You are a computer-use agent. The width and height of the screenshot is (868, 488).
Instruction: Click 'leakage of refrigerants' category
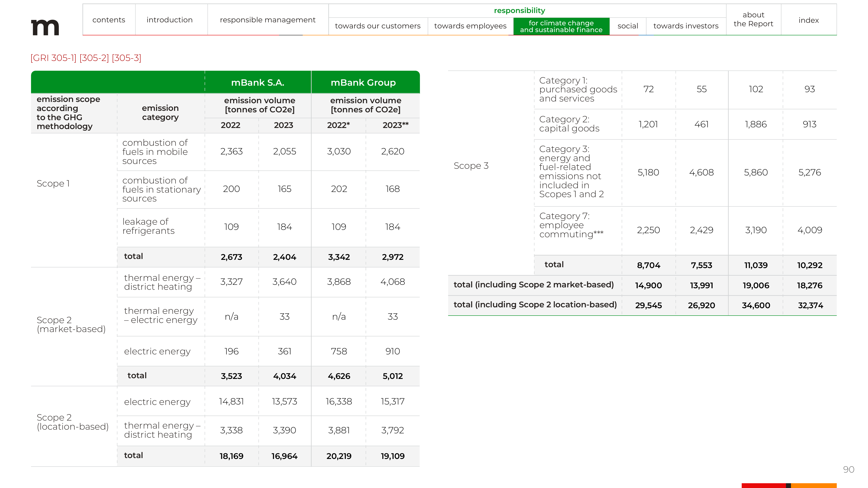point(148,226)
